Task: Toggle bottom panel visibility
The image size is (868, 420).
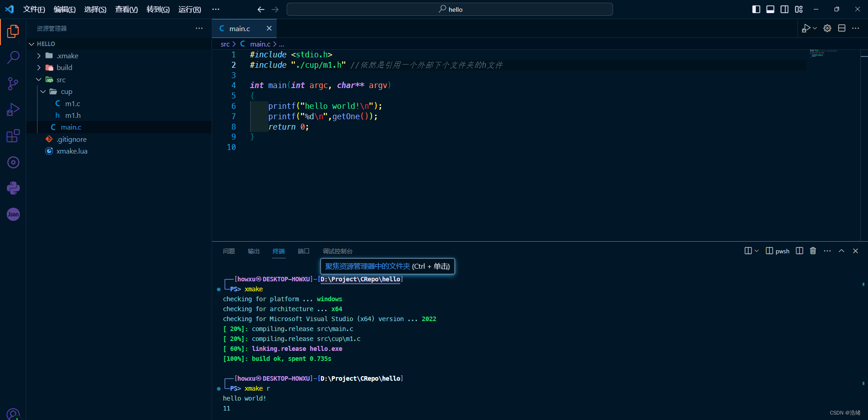Action: pyautogui.click(x=770, y=9)
